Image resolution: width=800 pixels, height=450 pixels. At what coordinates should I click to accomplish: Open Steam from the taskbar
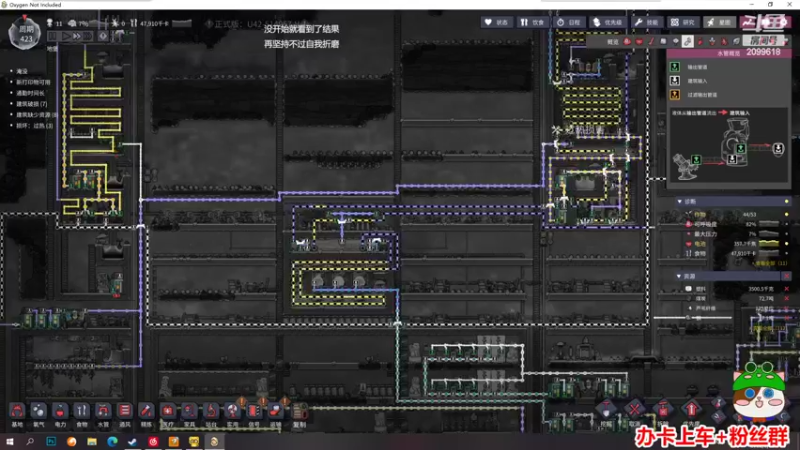click(133, 441)
